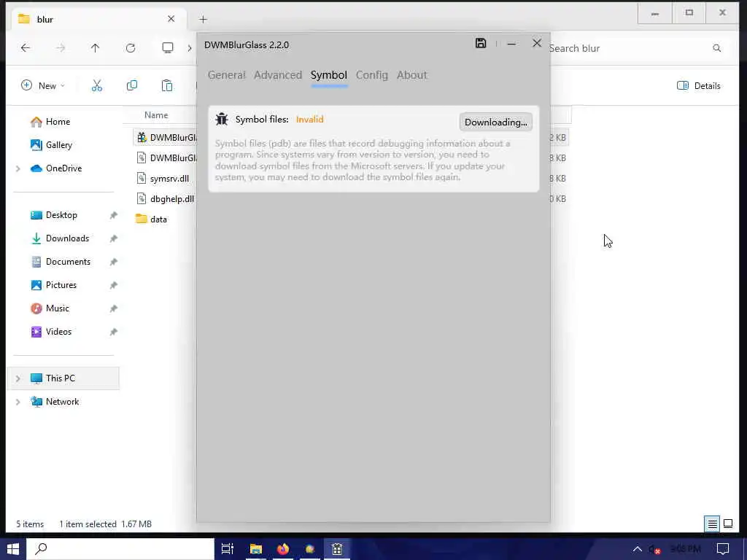Refresh the blur folder view
Image resolution: width=747 pixels, height=560 pixels.
(x=131, y=47)
